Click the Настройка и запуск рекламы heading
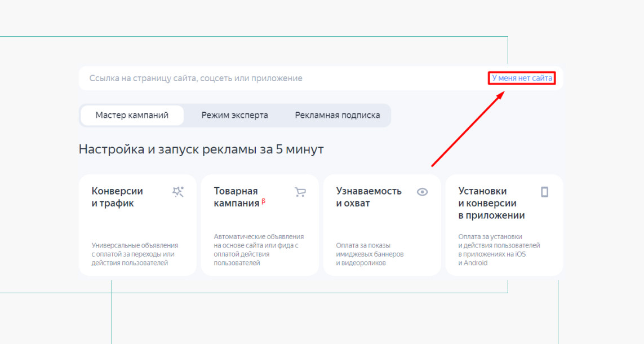This screenshot has width=644, height=344. (x=201, y=149)
